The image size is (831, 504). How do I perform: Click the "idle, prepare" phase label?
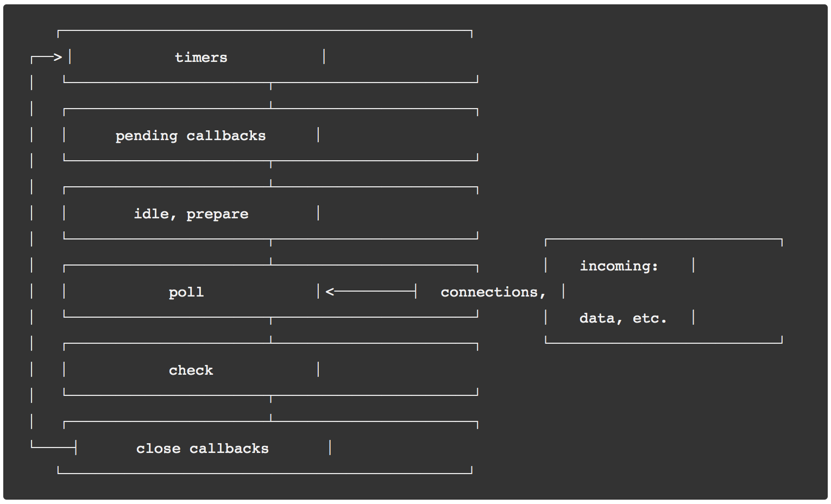point(191,214)
